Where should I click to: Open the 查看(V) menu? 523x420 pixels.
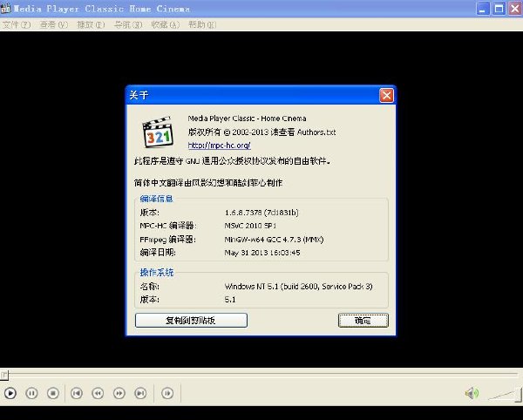pyautogui.click(x=54, y=24)
